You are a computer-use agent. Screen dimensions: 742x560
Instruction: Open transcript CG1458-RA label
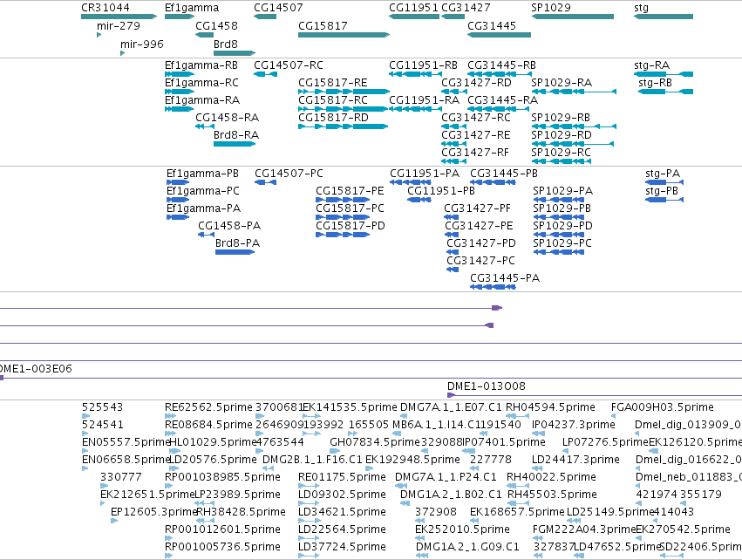[x=227, y=117]
